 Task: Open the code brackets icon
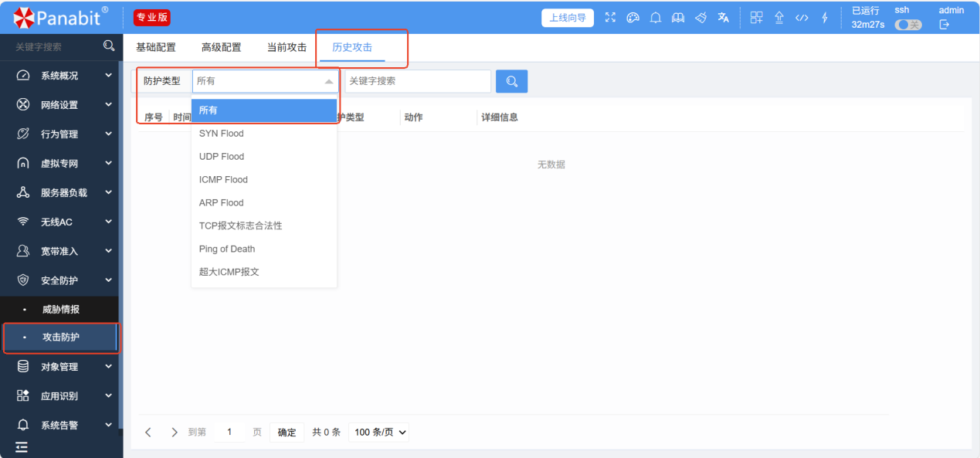coord(802,18)
